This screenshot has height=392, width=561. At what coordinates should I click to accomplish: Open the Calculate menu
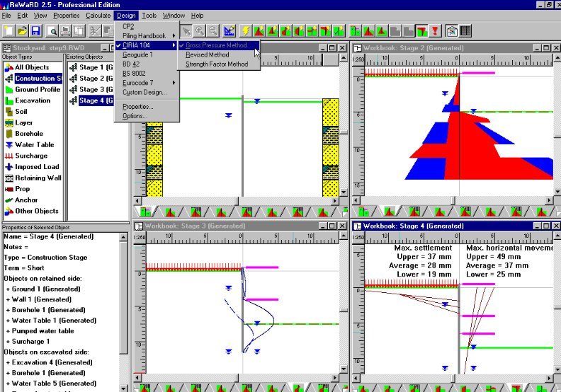coord(98,16)
